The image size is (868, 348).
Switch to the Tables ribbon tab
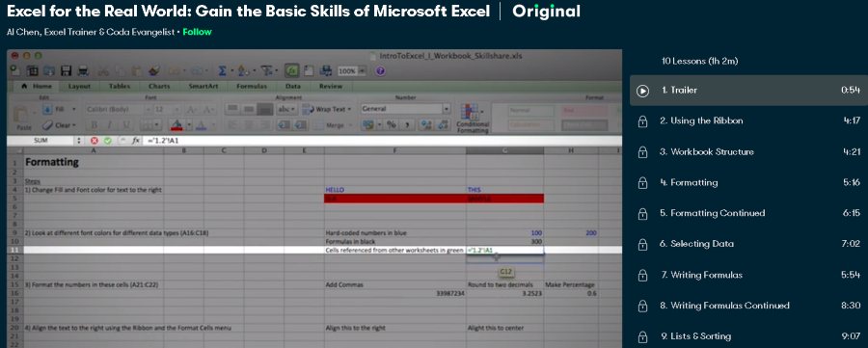click(120, 87)
